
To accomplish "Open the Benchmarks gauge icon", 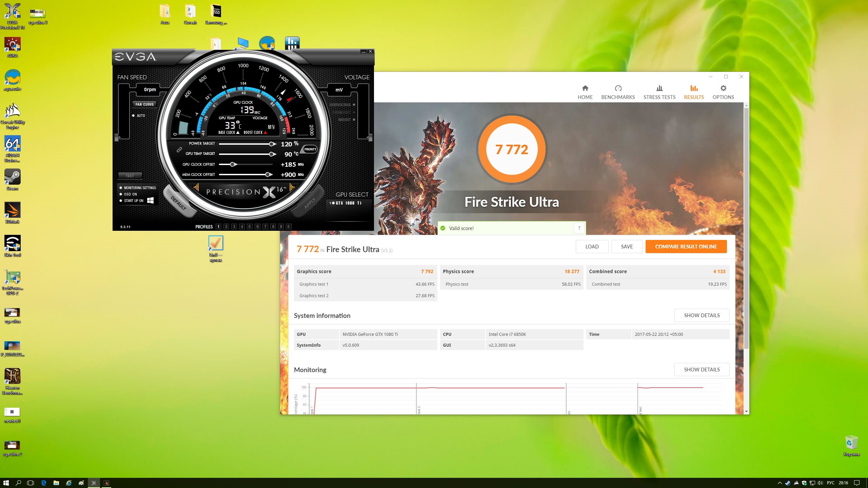I will click(618, 88).
